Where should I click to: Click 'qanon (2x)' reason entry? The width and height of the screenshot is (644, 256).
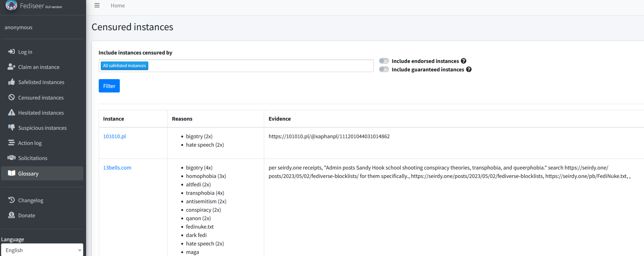(x=199, y=218)
